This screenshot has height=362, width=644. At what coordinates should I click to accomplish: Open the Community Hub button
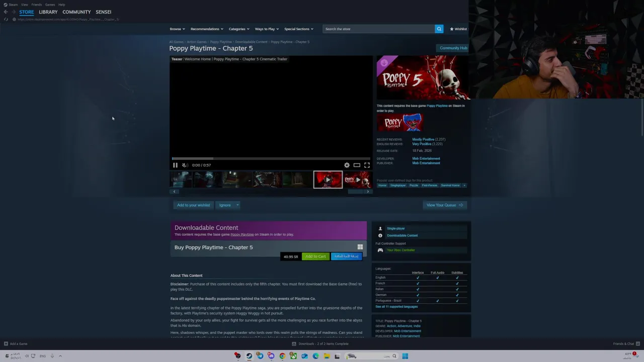(x=453, y=48)
